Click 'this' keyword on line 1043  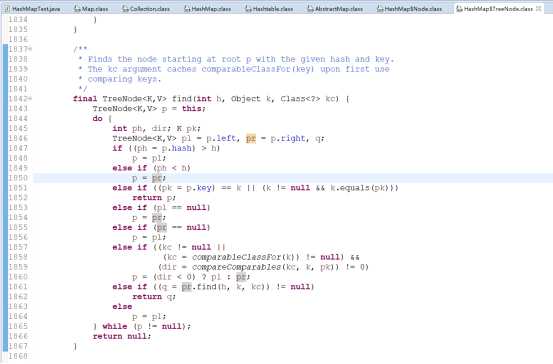point(192,109)
